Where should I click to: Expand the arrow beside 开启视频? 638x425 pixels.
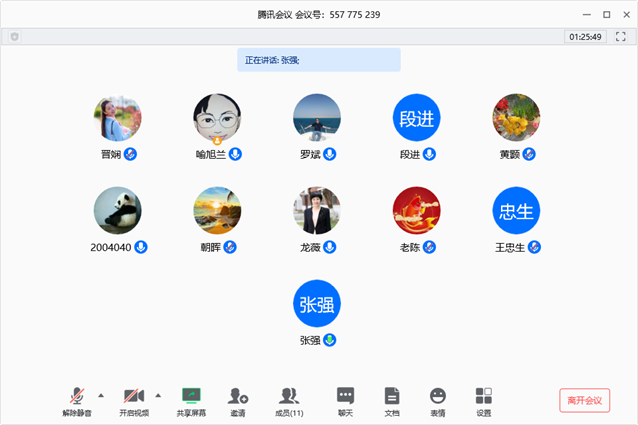click(x=157, y=394)
